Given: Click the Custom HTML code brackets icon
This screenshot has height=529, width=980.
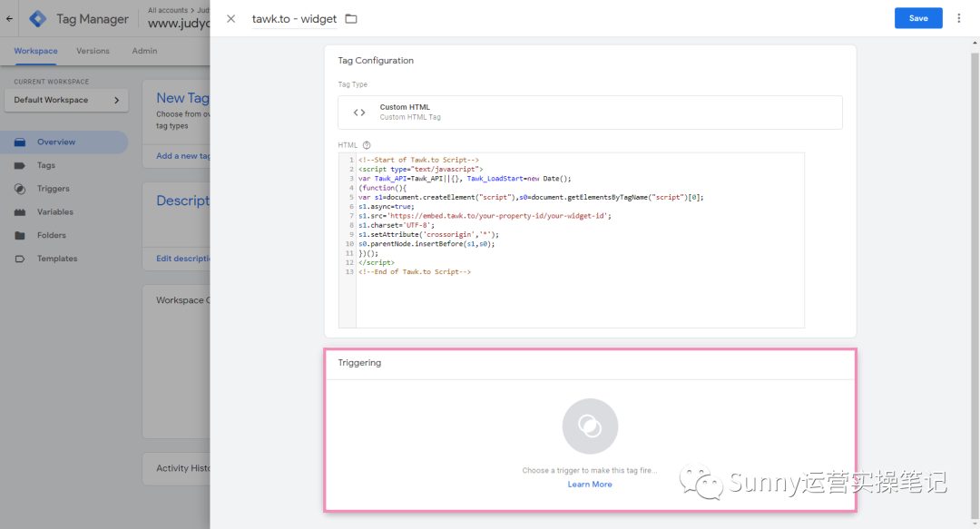Looking at the screenshot, I should [x=359, y=113].
